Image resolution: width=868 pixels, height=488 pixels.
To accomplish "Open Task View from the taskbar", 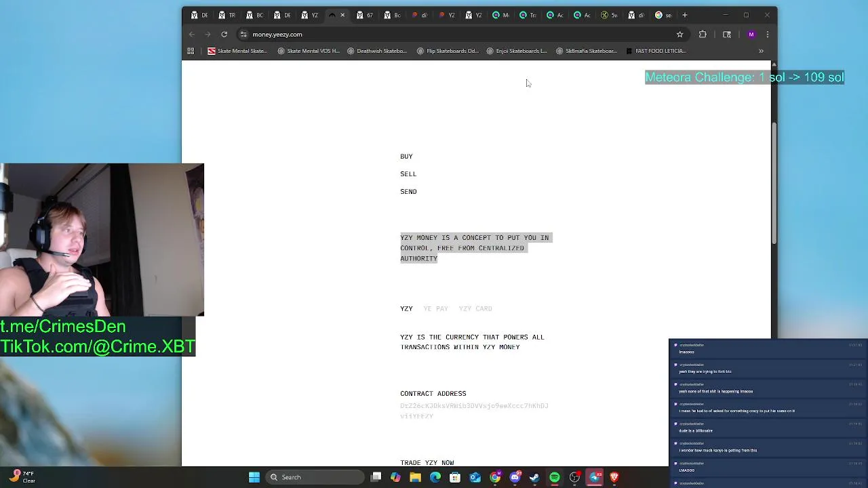I will (376, 477).
